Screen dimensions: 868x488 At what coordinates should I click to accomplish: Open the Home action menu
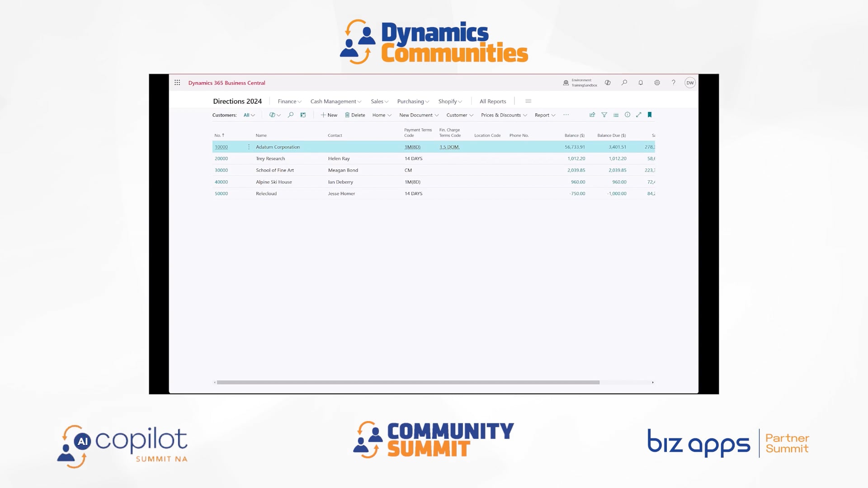382,115
